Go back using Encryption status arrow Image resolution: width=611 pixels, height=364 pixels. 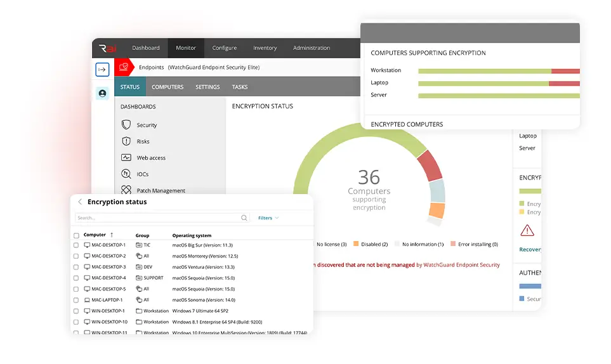tap(80, 202)
